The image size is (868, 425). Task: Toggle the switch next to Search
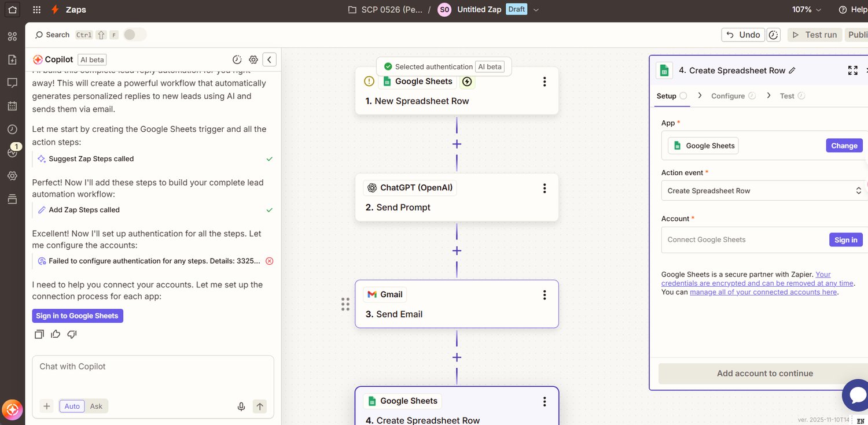pos(135,35)
